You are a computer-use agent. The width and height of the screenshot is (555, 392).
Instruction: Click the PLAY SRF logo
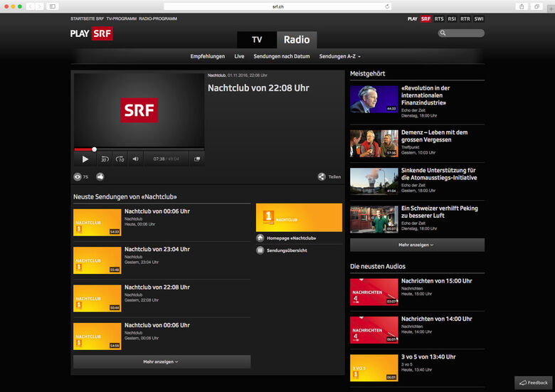pos(91,33)
